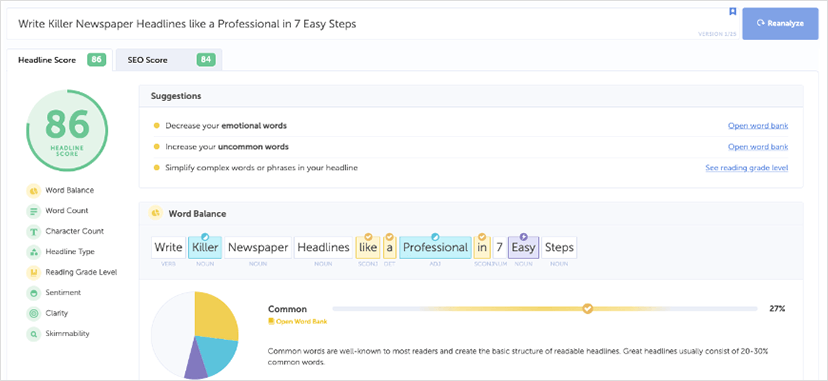Image resolution: width=828 pixels, height=381 pixels.
Task: Select the Word Balance sidebar icon
Action: click(33, 190)
